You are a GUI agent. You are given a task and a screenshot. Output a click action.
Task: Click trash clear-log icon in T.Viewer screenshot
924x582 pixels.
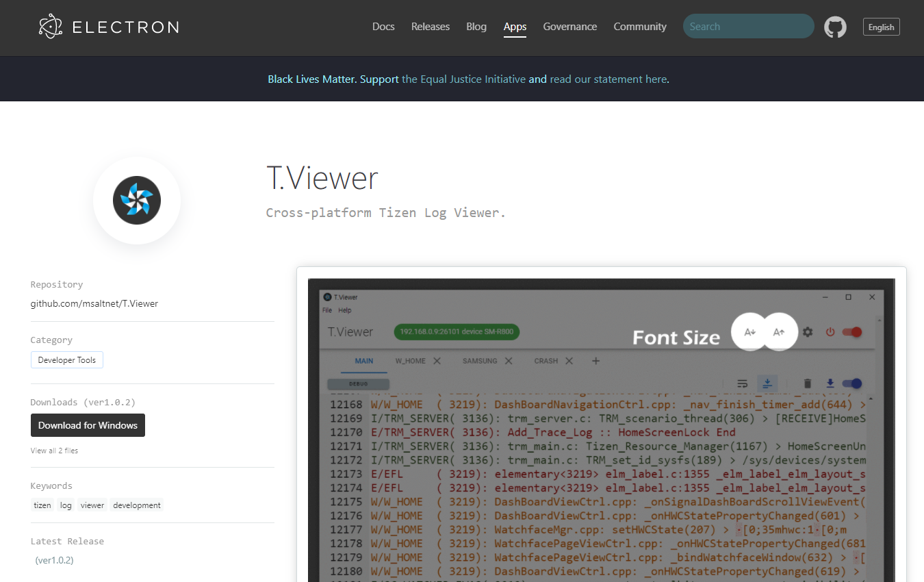(808, 383)
